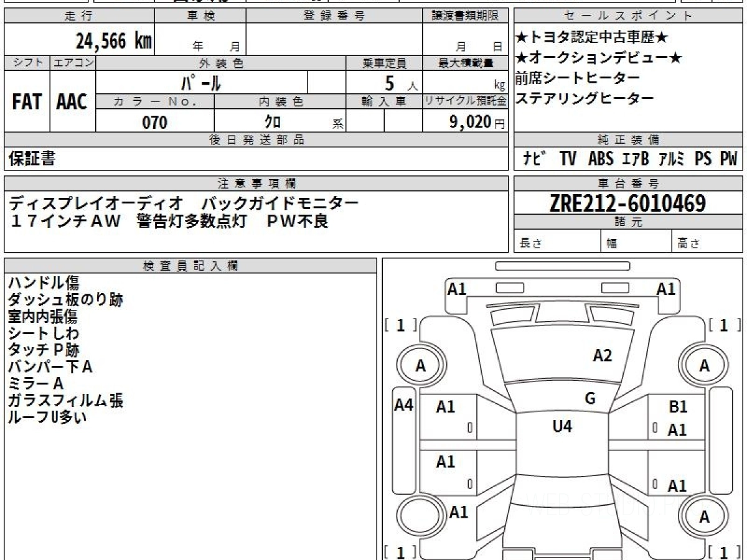747x560 pixels.
Task: Click the 9,020円 recycle deposit amount
Action: click(x=477, y=122)
